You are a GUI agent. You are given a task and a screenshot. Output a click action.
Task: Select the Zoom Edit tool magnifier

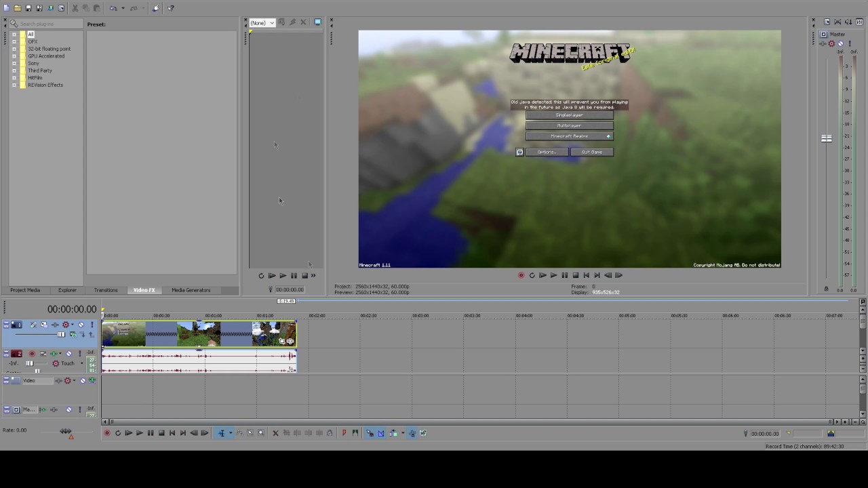click(x=261, y=433)
